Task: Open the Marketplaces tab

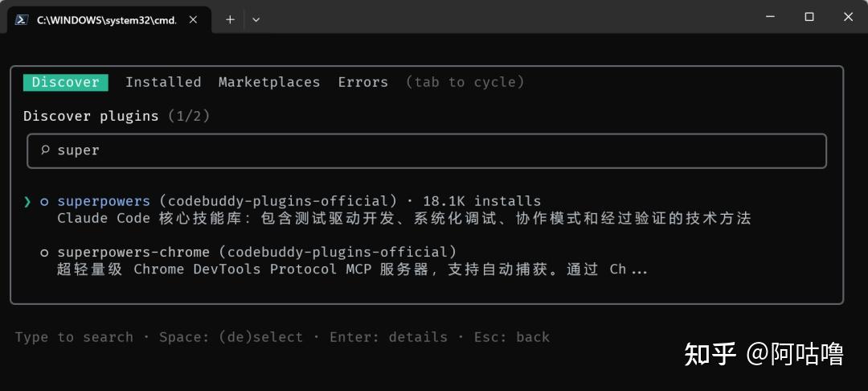Action: (269, 82)
